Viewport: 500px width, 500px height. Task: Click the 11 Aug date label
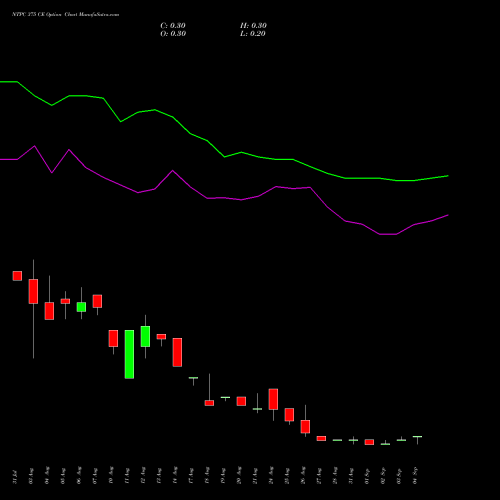[127, 476]
